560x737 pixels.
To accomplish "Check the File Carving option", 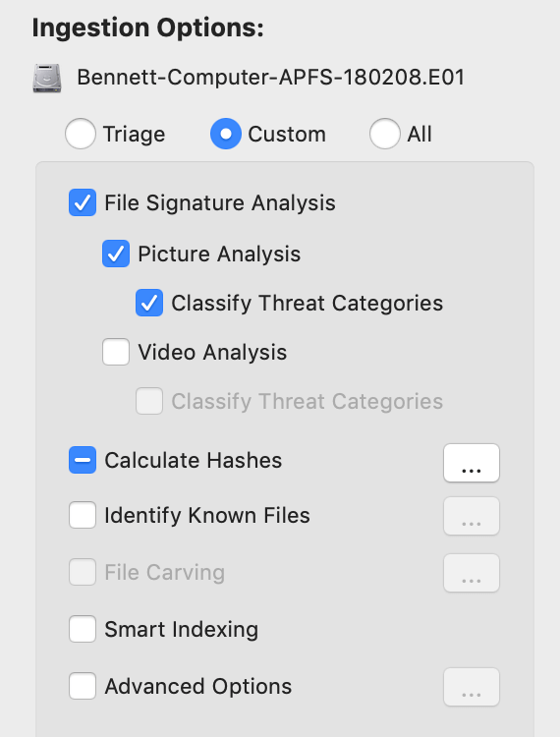I will tap(83, 572).
